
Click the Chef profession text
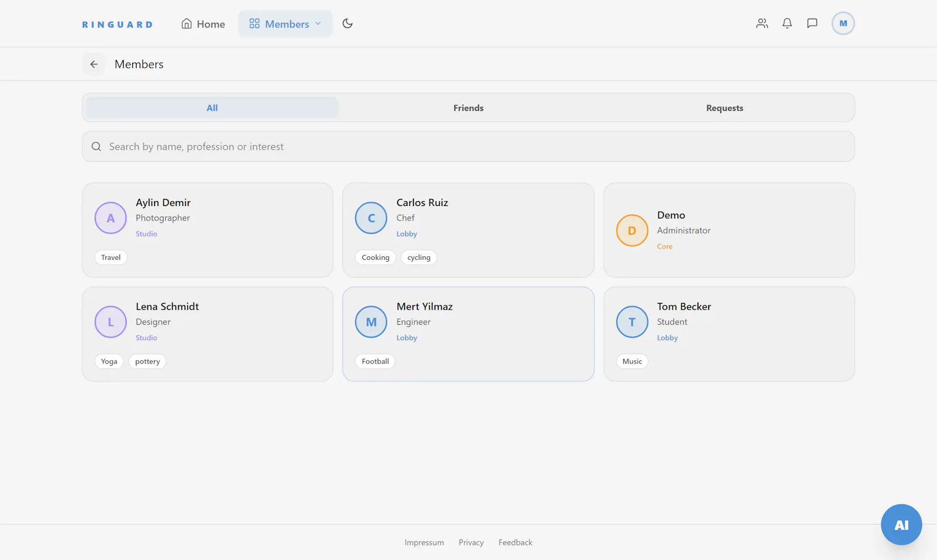(x=405, y=218)
